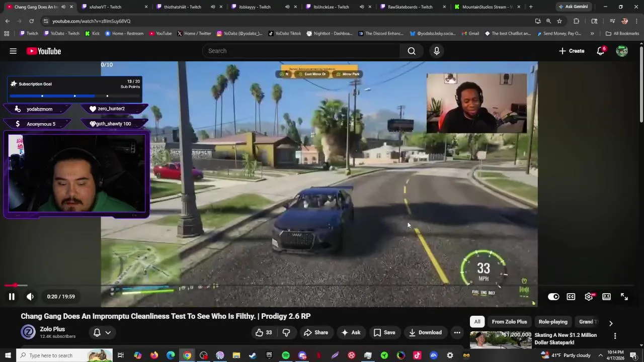Screen dimensions: 644x362
Task: Go back in the browser
Action: click(7, 21)
